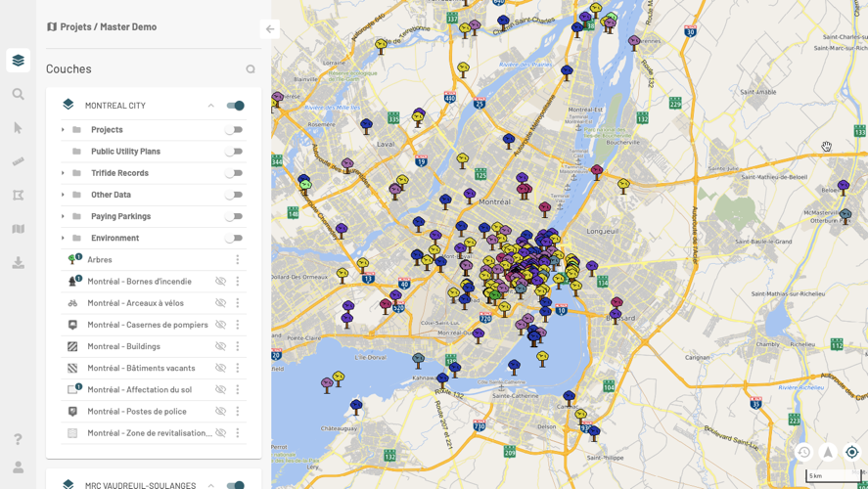Viewport: 868px width, 489px height.
Task: Open the Layers panel in the sidebar
Action: (18, 61)
